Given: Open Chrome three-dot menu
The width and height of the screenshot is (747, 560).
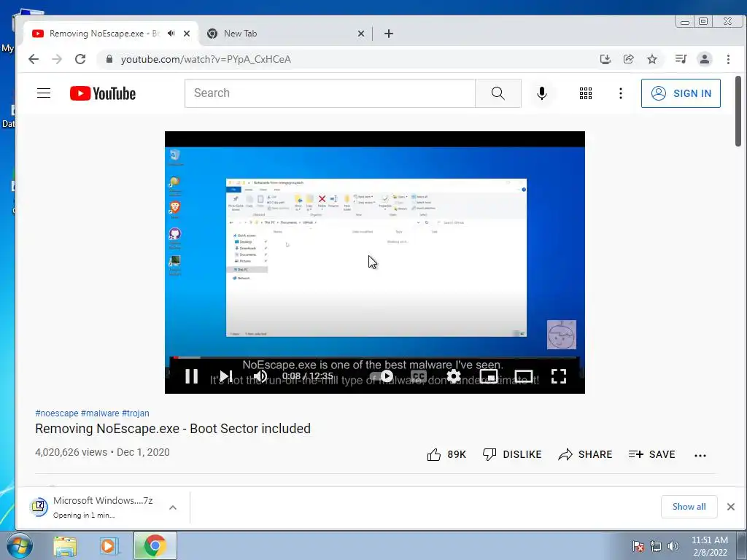Looking at the screenshot, I should point(728,59).
